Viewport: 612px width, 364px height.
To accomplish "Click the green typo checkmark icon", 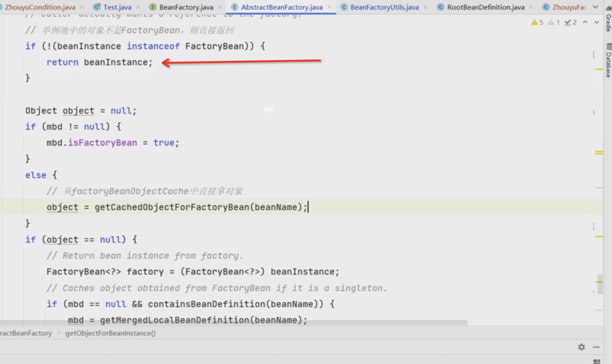I will click(x=568, y=23).
